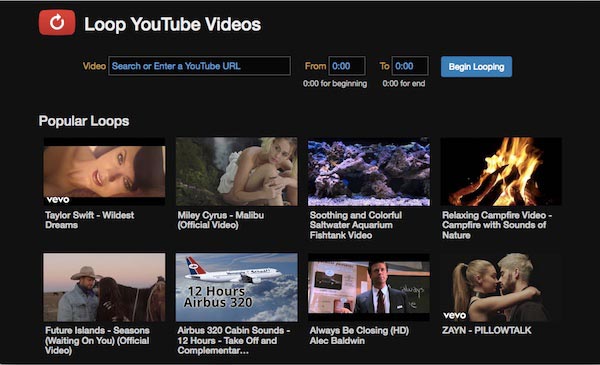The image size is (600, 365).
Task: Click the Video label beside the search field
Action: pyautogui.click(x=94, y=66)
